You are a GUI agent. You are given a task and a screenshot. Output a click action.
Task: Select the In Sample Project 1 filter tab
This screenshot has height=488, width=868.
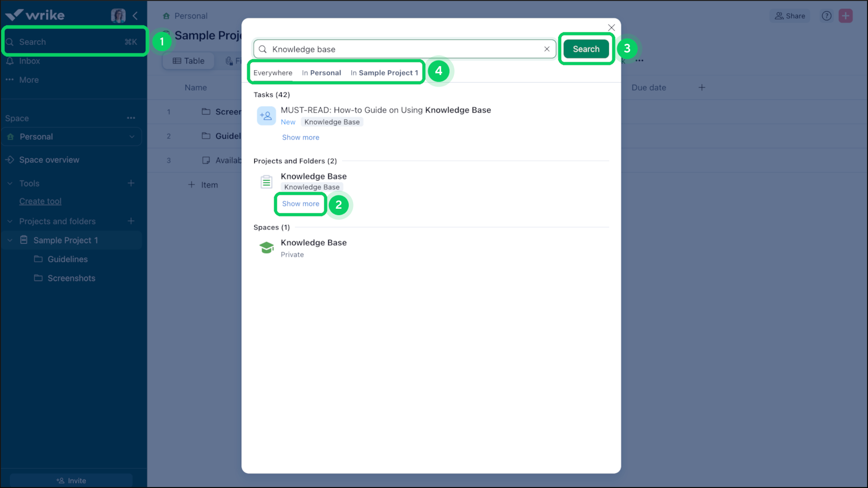pyautogui.click(x=384, y=73)
